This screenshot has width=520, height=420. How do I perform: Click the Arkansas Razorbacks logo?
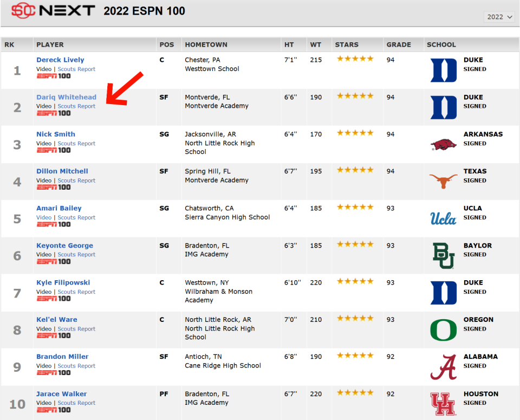[x=443, y=145]
